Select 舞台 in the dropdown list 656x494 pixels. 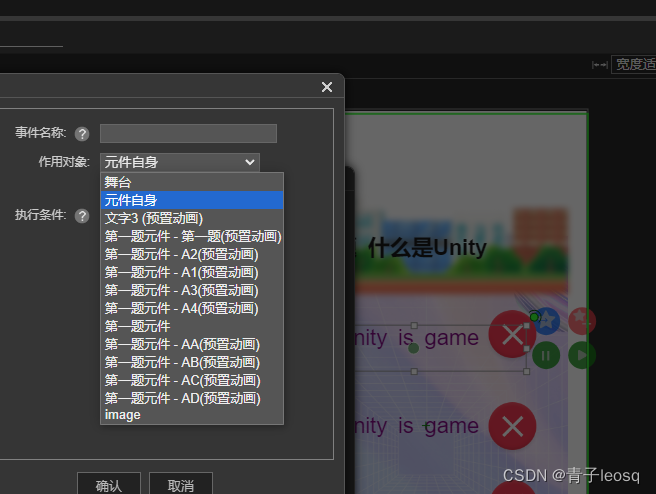(x=192, y=182)
